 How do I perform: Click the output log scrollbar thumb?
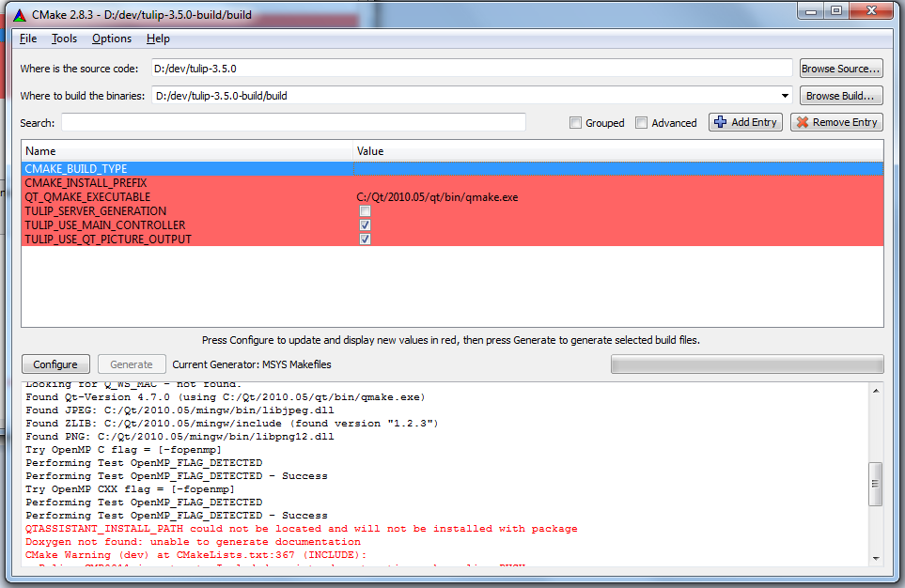pyautogui.click(x=876, y=484)
